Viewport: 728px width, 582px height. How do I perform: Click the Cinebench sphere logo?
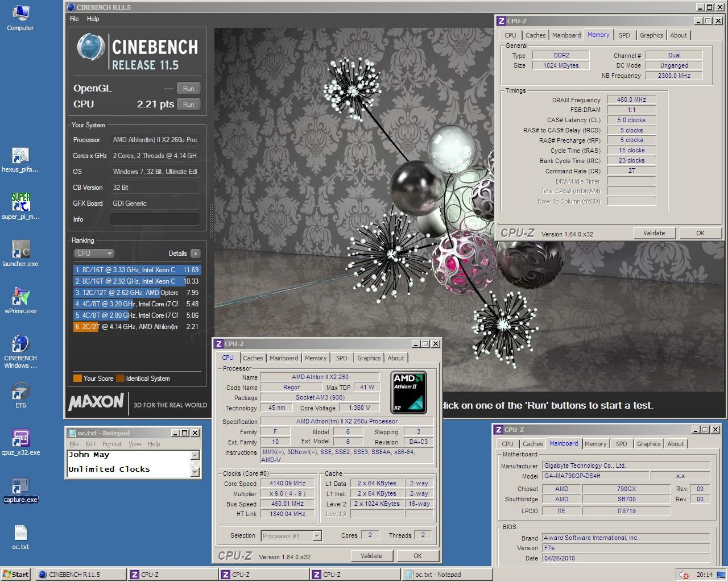(91, 47)
